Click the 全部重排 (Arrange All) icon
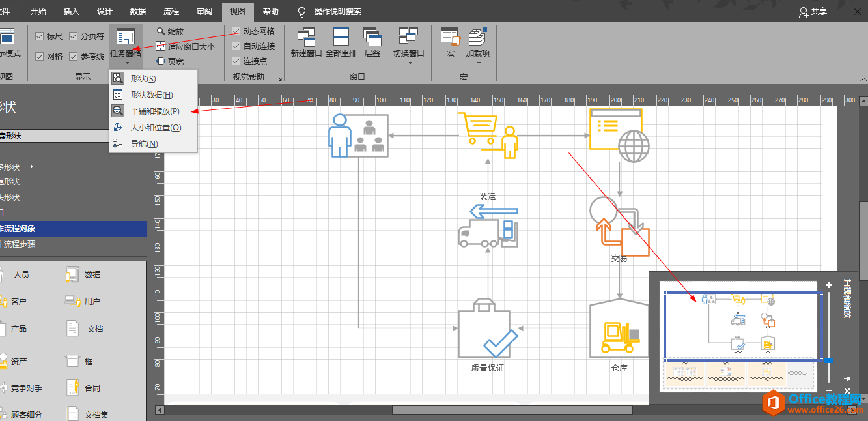This screenshot has width=868, height=421. tap(341, 36)
